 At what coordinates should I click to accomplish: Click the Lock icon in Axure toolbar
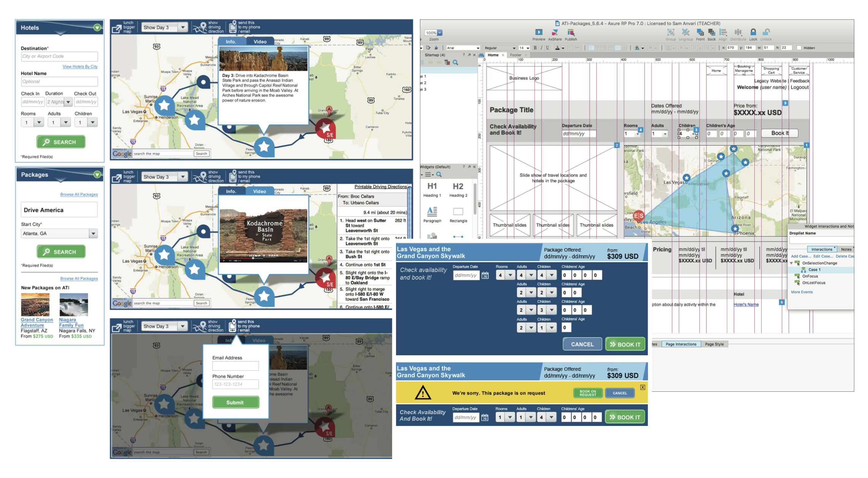coord(753,32)
